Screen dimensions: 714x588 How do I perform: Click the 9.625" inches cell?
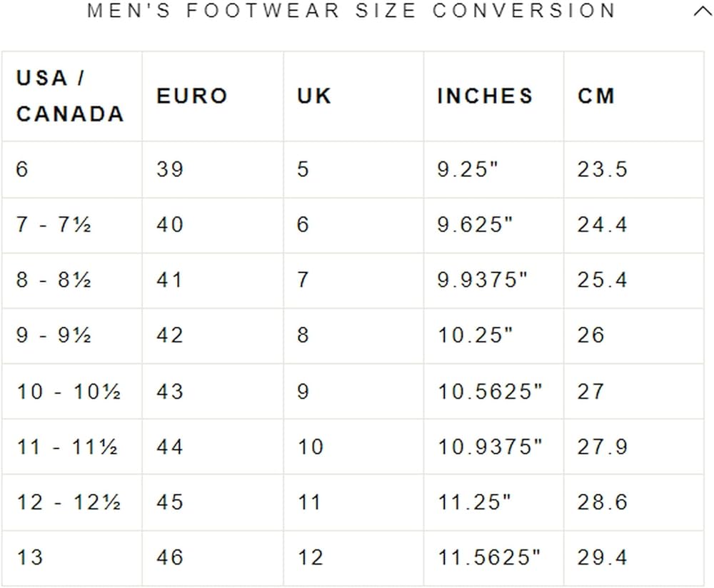476,225
